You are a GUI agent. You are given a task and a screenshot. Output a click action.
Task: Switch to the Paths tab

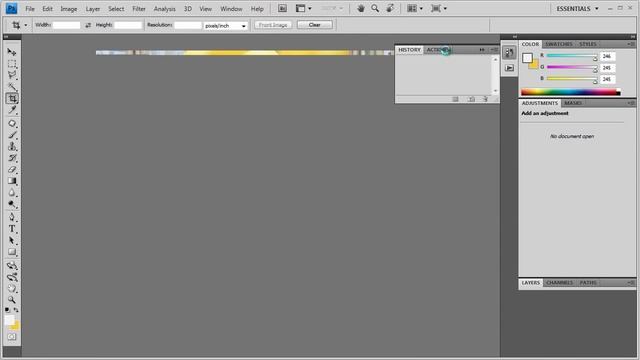click(588, 282)
